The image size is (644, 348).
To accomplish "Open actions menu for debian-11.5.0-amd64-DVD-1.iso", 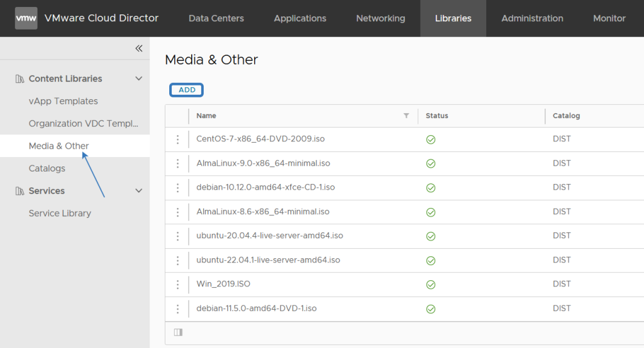I will coord(177,308).
